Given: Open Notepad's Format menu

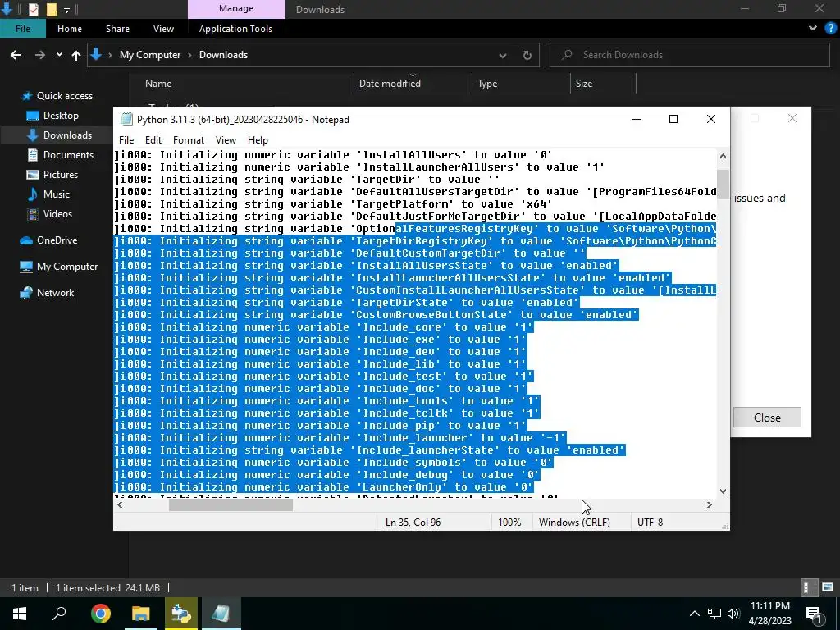Looking at the screenshot, I should (189, 139).
